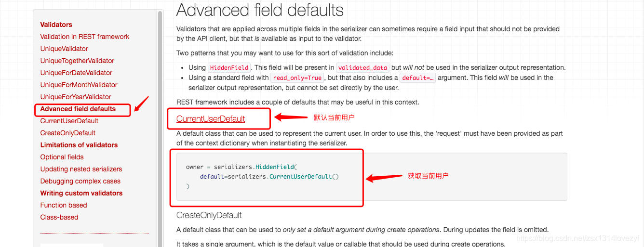644x247 pixels.
Task: Click the read_only=True inline code
Action: (x=297, y=78)
